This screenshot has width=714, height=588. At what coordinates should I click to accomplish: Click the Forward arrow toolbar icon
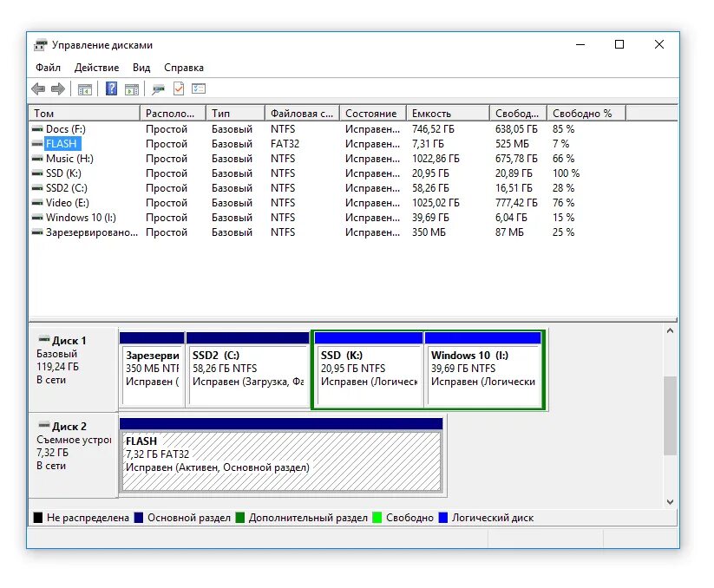58,88
